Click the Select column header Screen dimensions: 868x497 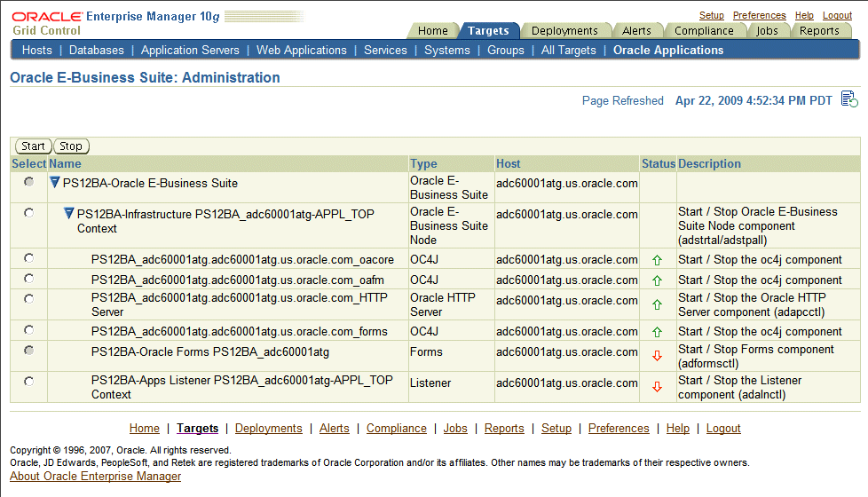(28, 164)
